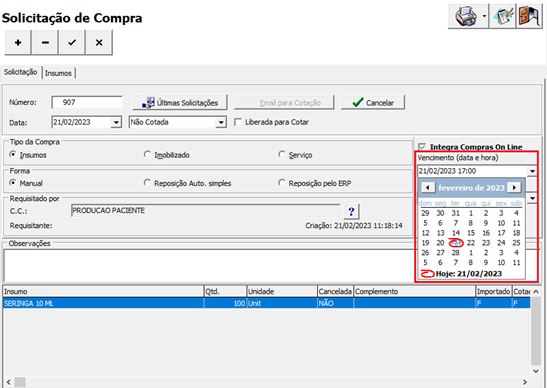547x388 pixels.
Task: Click the exit door icon
Action: point(529,16)
